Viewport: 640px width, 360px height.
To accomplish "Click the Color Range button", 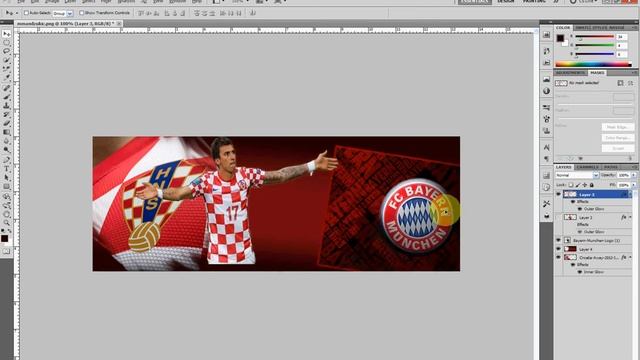I will [x=618, y=138].
